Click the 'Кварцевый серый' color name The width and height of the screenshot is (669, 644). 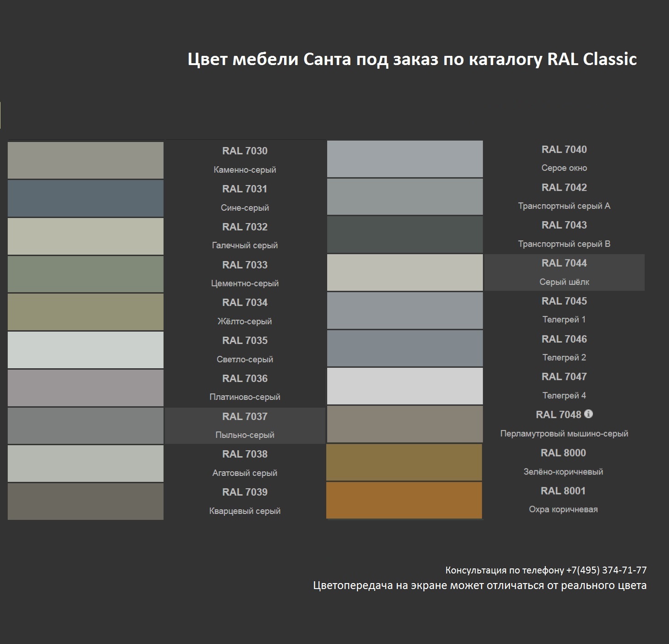(245, 511)
